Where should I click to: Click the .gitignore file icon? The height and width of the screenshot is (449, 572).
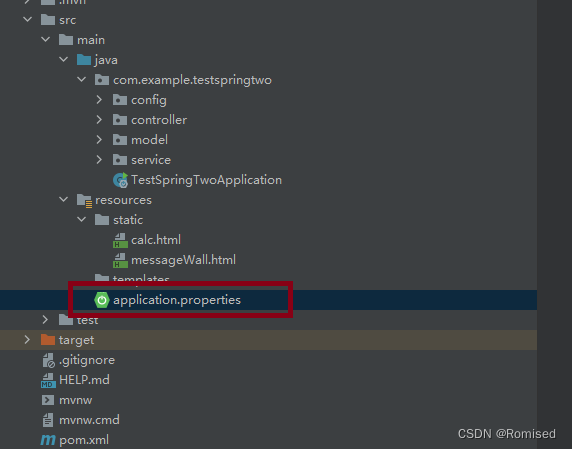click(48, 360)
